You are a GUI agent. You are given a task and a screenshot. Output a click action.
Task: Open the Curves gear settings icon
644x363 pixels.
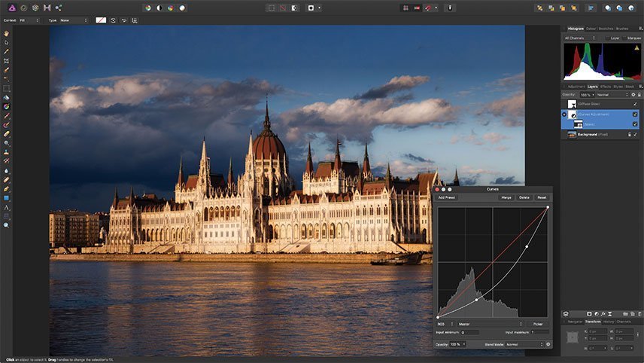[548, 344]
